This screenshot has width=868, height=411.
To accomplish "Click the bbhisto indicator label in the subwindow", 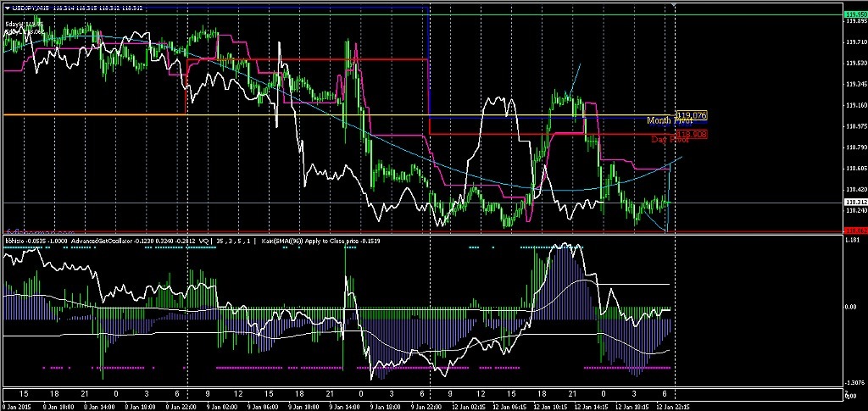I will [14, 242].
